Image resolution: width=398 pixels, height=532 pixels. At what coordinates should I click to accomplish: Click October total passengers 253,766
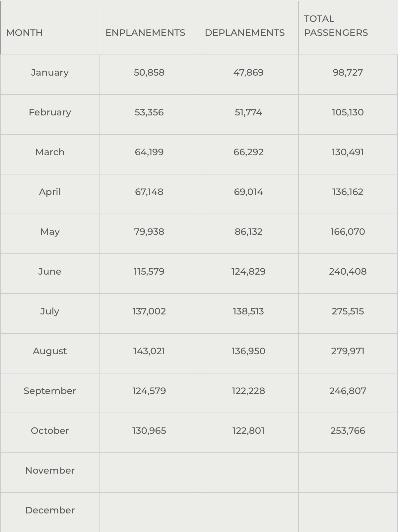coord(348,431)
